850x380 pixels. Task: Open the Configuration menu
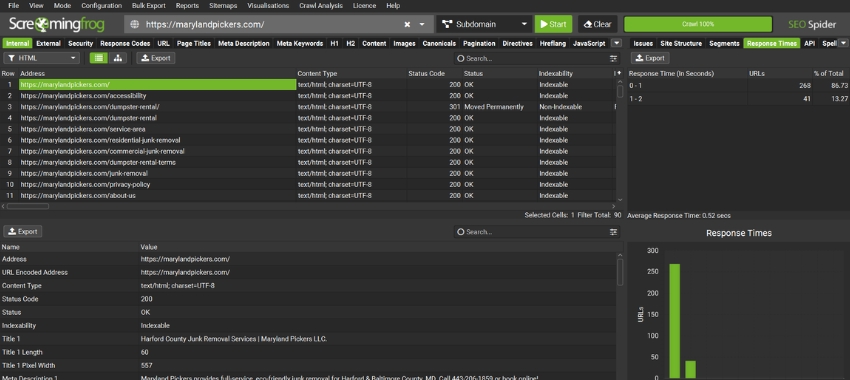point(101,5)
